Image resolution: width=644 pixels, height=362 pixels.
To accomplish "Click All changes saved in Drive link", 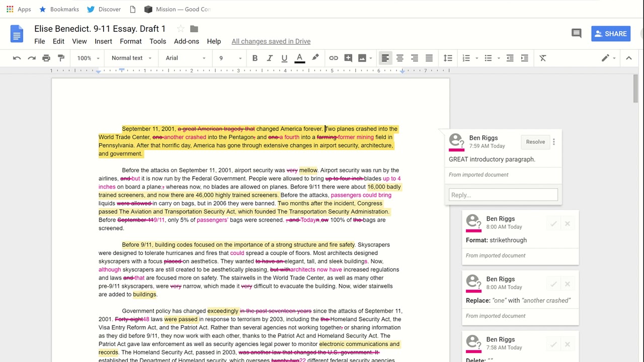I will point(271,41).
